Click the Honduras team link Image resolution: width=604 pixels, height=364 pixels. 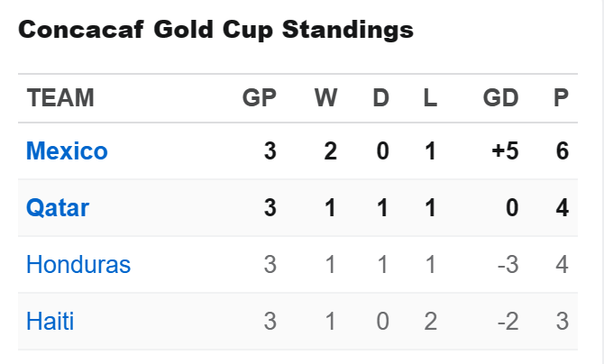[x=78, y=265]
